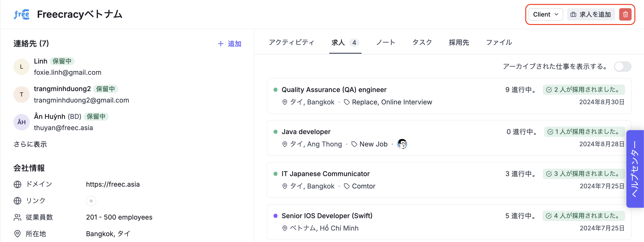Screen dimensions: 644x242
Task: Click the purple status dot on Senior IOS Developer
Action: pyautogui.click(x=275, y=216)
